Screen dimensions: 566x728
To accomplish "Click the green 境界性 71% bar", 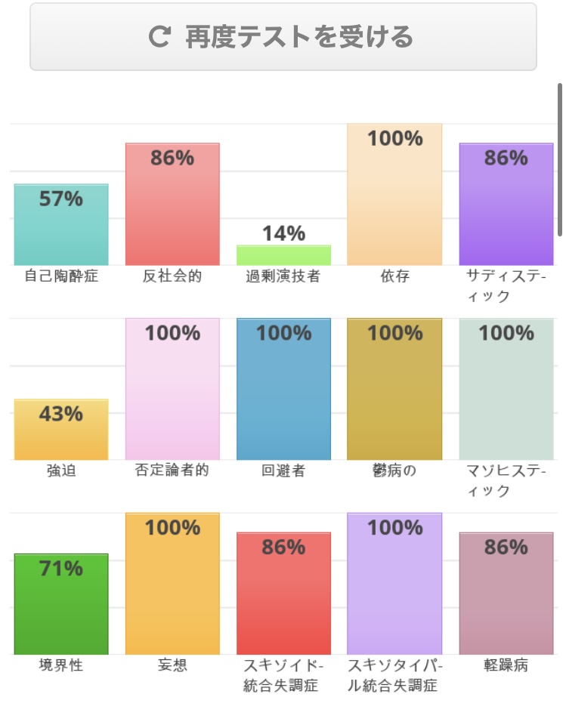I will coord(61,604).
